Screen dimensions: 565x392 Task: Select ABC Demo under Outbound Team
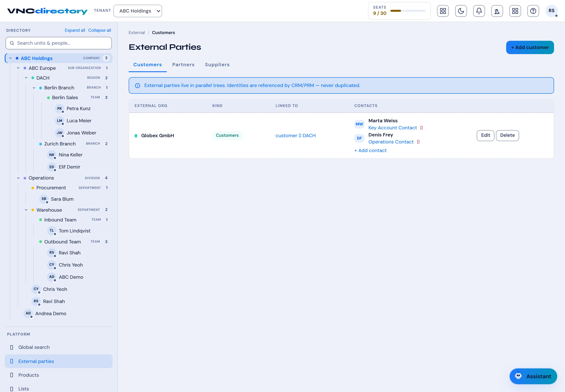pyautogui.click(x=71, y=277)
